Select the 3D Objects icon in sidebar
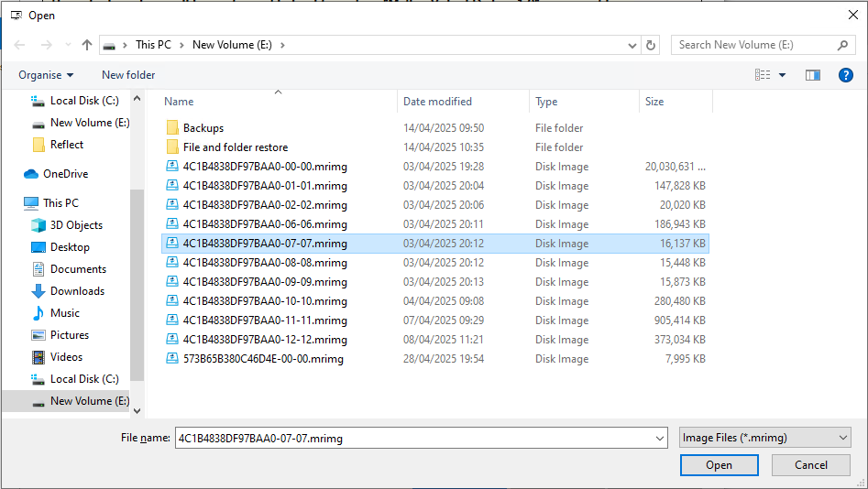 coord(38,225)
